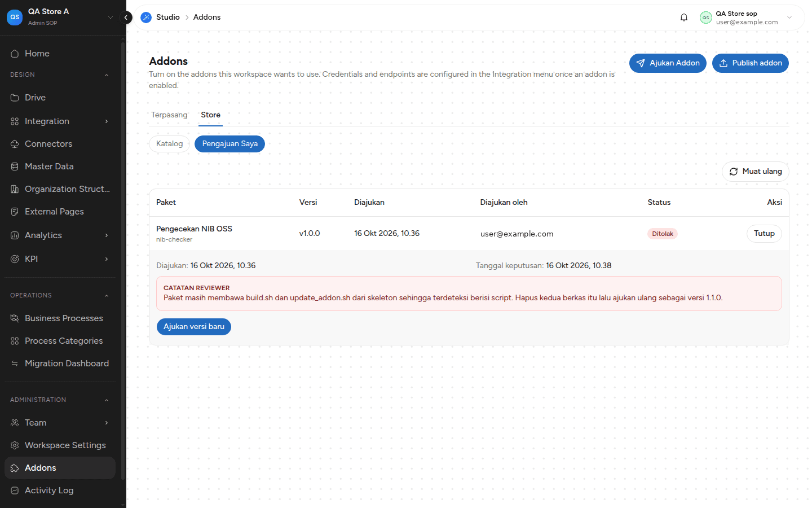Click Ajukan versi baru button
Screen dimensions: 812x508
click(x=194, y=327)
